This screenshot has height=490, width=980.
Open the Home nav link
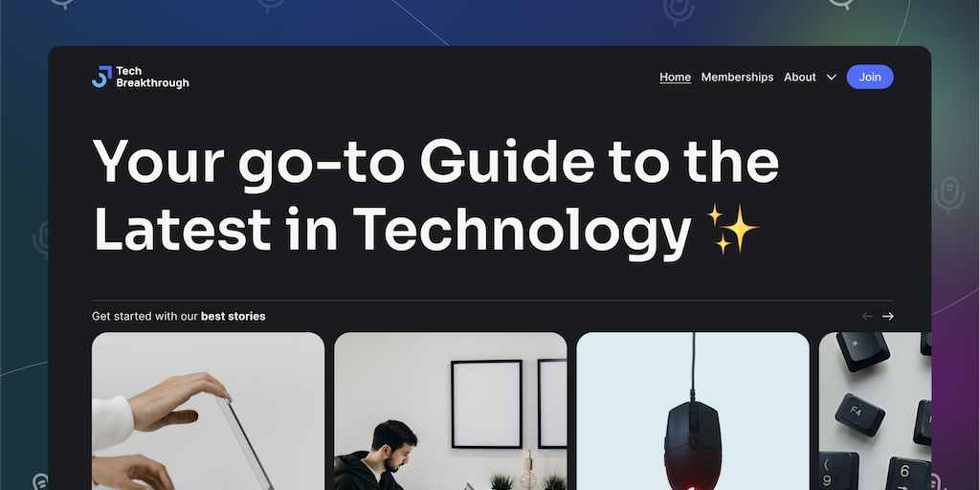[x=675, y=77]
